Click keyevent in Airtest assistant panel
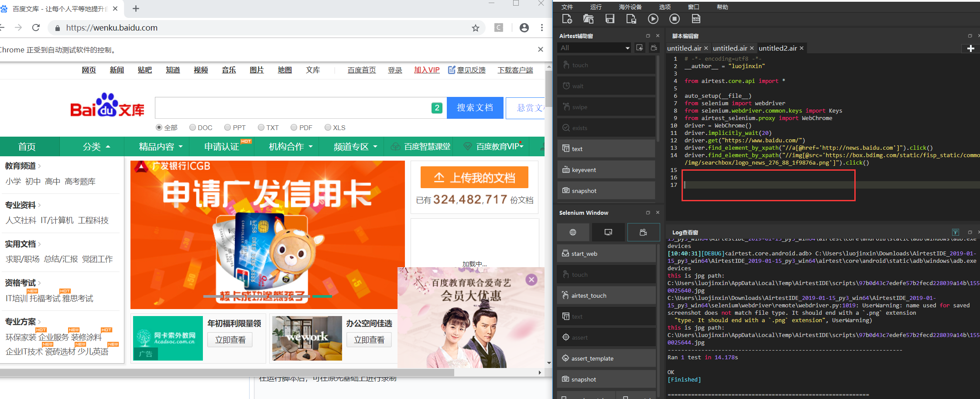 pos(606,170)
